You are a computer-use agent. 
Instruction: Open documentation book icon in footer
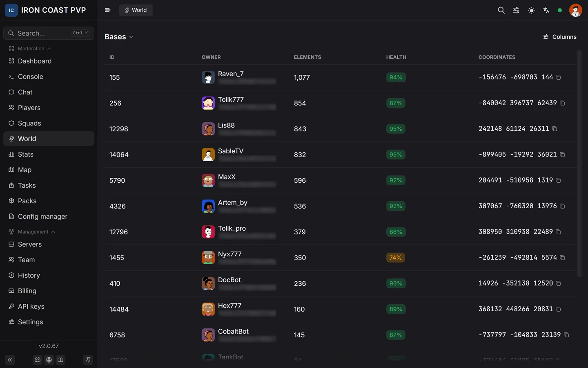60,360
